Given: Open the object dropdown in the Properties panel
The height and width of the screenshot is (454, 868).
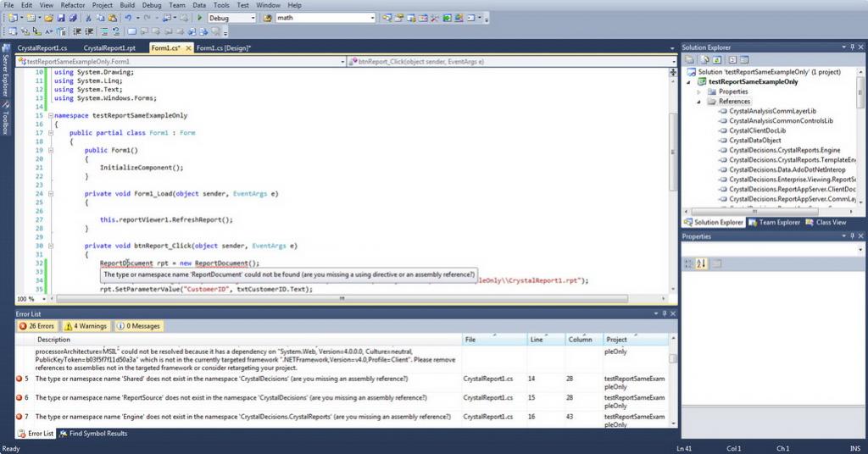Looking at the screenshot, I should click(860, 250).
